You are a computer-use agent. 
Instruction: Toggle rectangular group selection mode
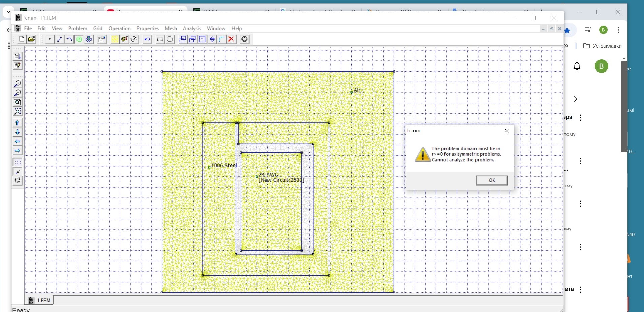[160, 39]
